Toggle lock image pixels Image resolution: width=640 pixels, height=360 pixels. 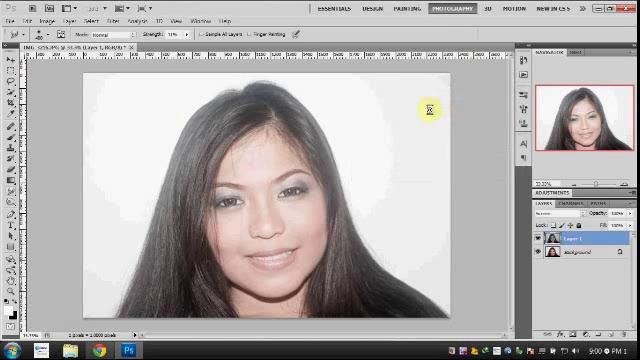[x=562, y=225]
